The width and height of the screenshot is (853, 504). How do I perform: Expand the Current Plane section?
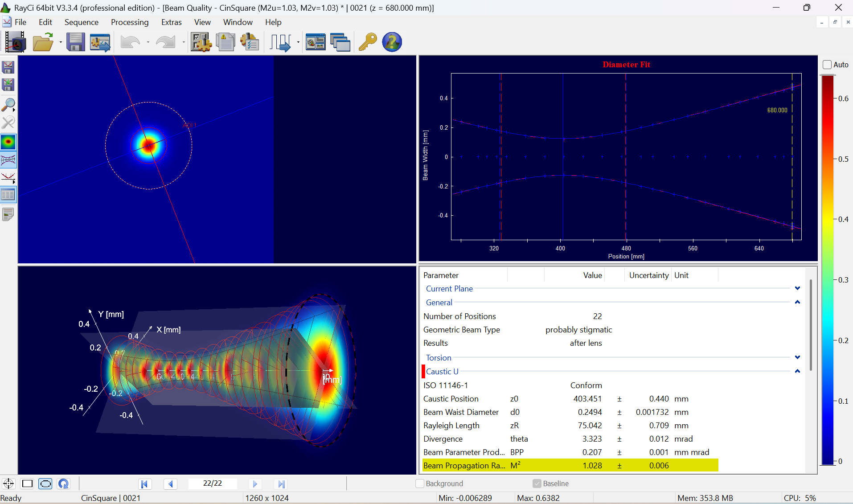click(x=797, y=288)
